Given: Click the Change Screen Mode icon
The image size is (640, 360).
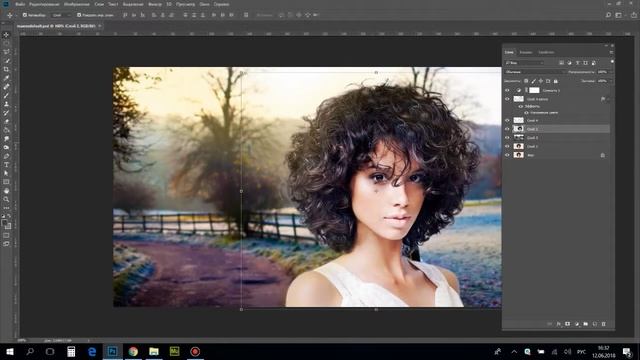Looking at the screenshot, I should click(x=6, y=244).
